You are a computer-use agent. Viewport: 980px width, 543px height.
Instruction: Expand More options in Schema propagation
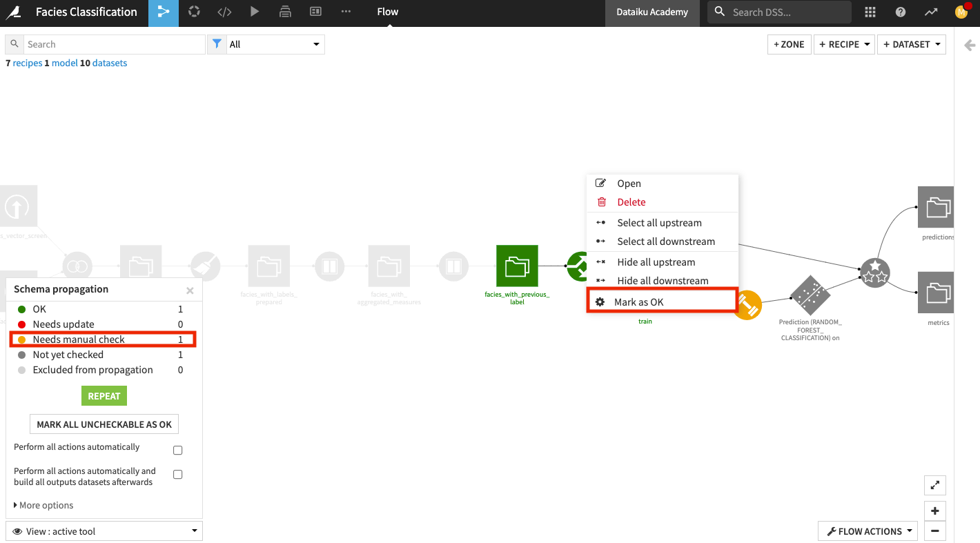pyautogui.click(x=43, y=505)
